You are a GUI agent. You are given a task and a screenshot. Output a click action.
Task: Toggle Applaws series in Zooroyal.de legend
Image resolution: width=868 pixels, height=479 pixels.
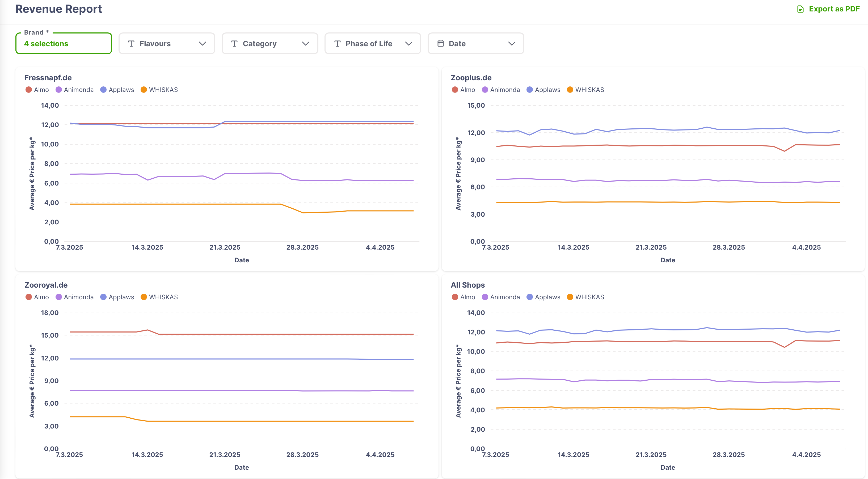pos(121,297)
